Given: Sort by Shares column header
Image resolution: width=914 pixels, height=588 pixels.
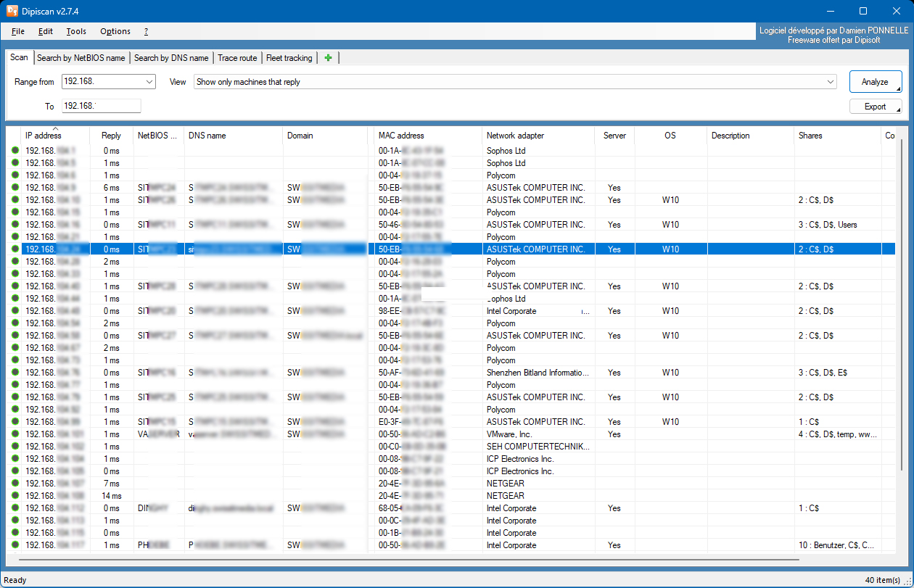Looking at the screenshot, I should pyautogui.click(x=837, y=136).
